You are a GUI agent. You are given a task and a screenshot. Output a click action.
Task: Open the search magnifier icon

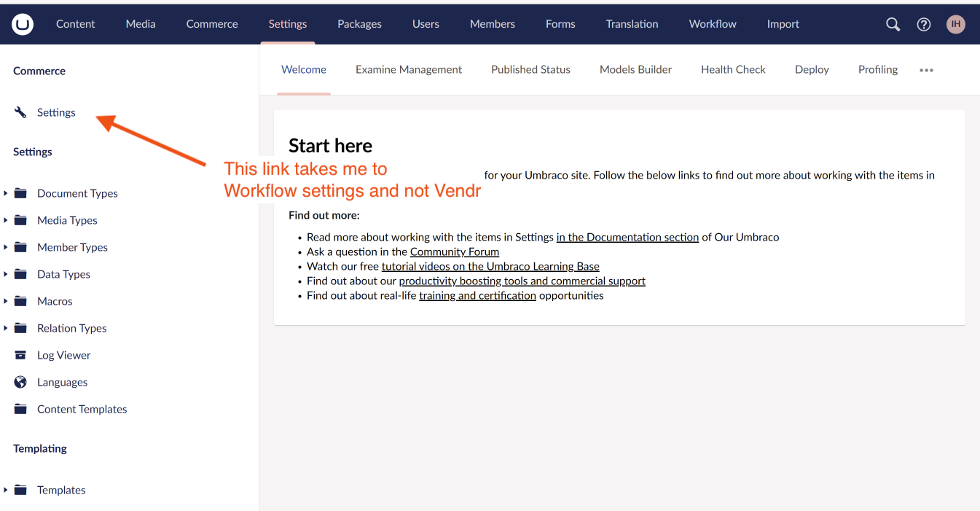tap(893, 25)
